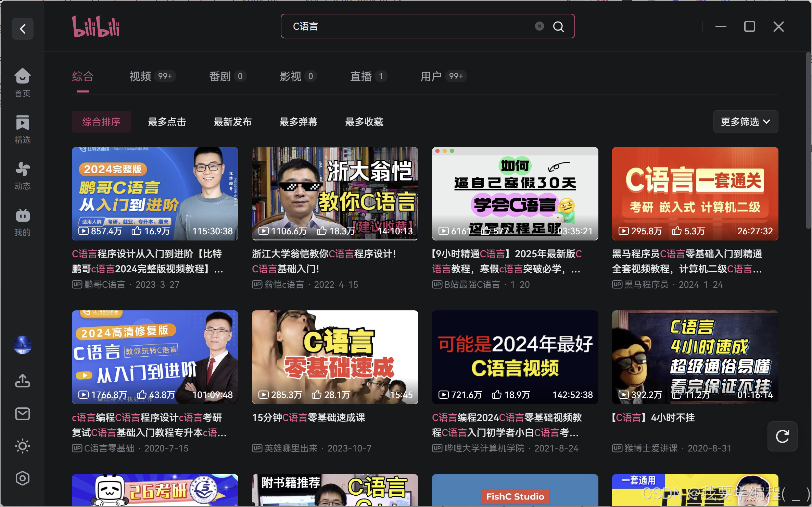This screenshot has width=812, height=507.
Task: Open title C语言编程2024C语言零基础视频教程
Action: click(507, 425)
